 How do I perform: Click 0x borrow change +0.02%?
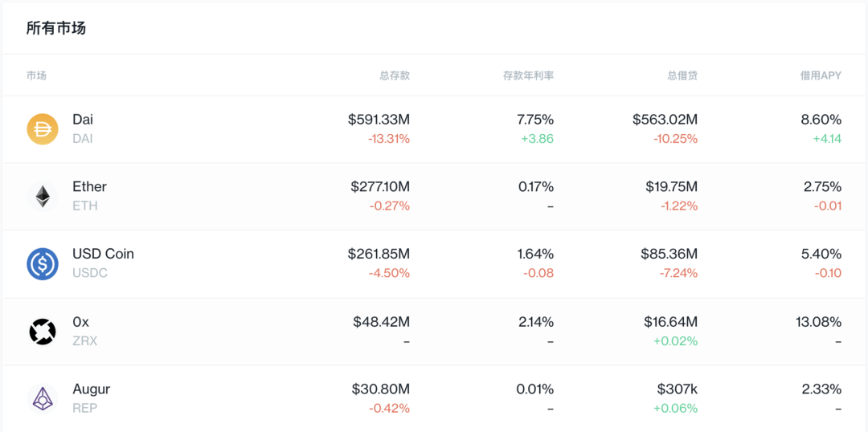(x=676, y=341)
